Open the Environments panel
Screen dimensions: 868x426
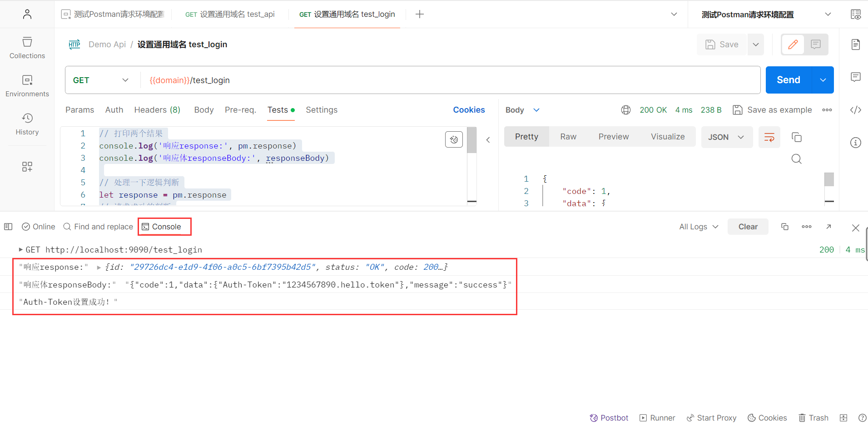tap(27, 85)
